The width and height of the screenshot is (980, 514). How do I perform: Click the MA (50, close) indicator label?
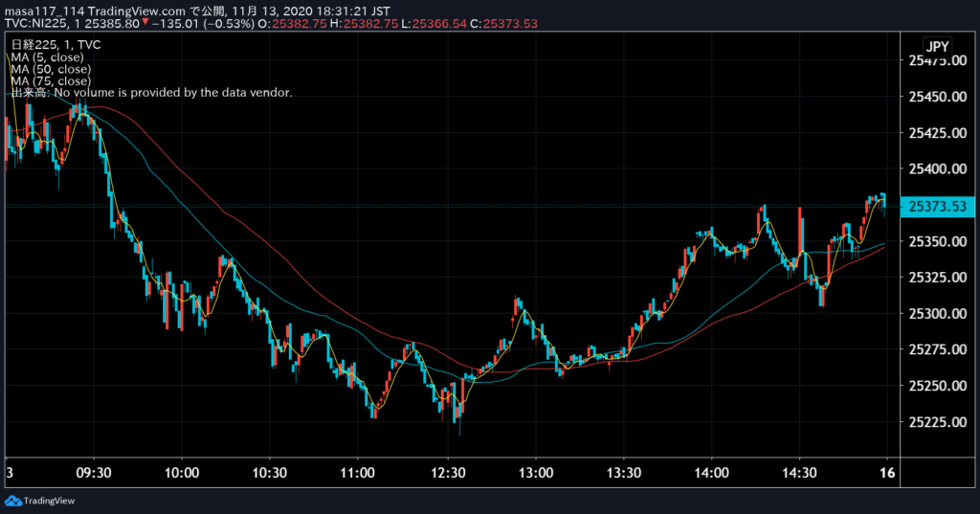[51, 69]
